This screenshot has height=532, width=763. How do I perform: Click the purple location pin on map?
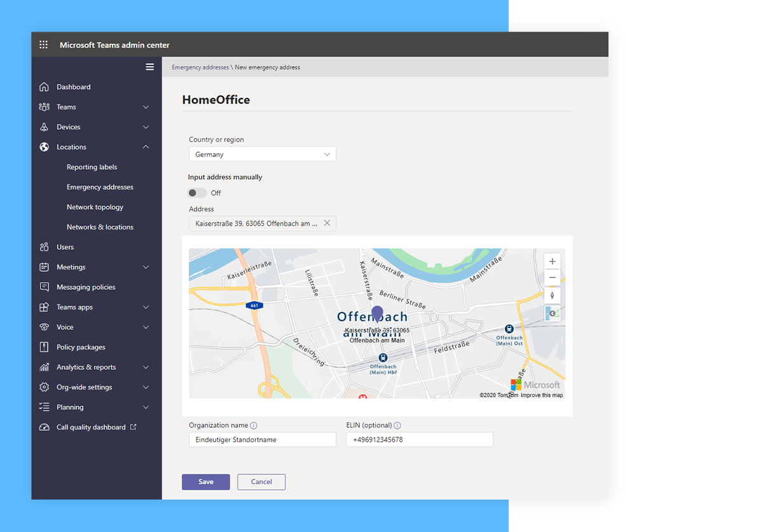click(x=377, y=315)
